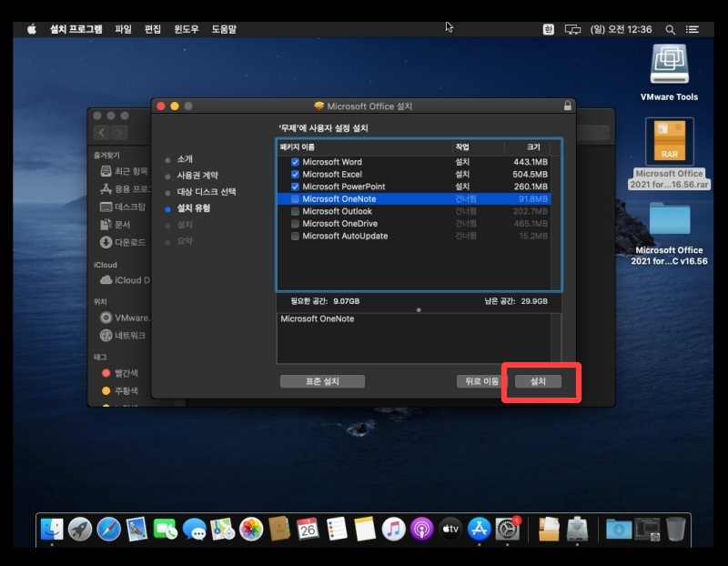
Task: Open Photos from the Dock
Action: pyautogui.click(x=251, y=529)
